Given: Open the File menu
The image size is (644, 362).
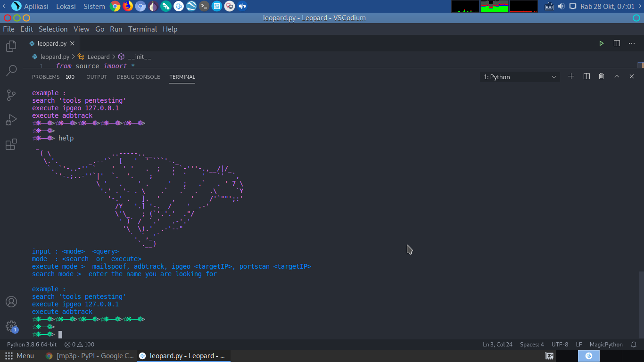Looking at the screenshot, I should [x=8, y=29].
